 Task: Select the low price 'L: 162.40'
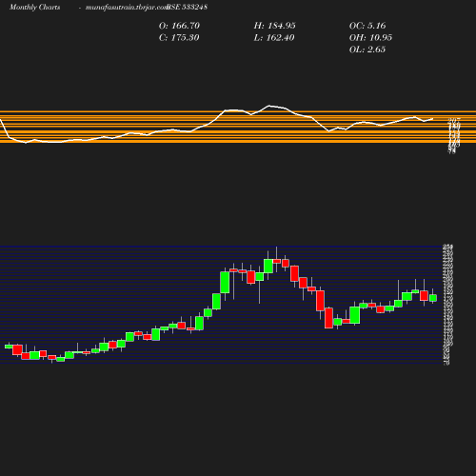[274, 38]
